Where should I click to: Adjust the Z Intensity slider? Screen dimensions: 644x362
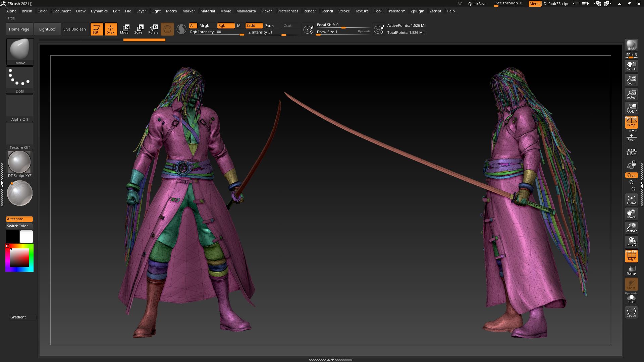(x=273, y=33)
